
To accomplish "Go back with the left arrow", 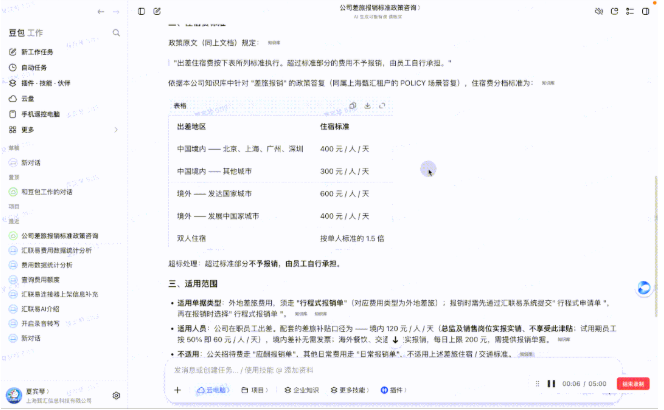I will tap(100, 12).
